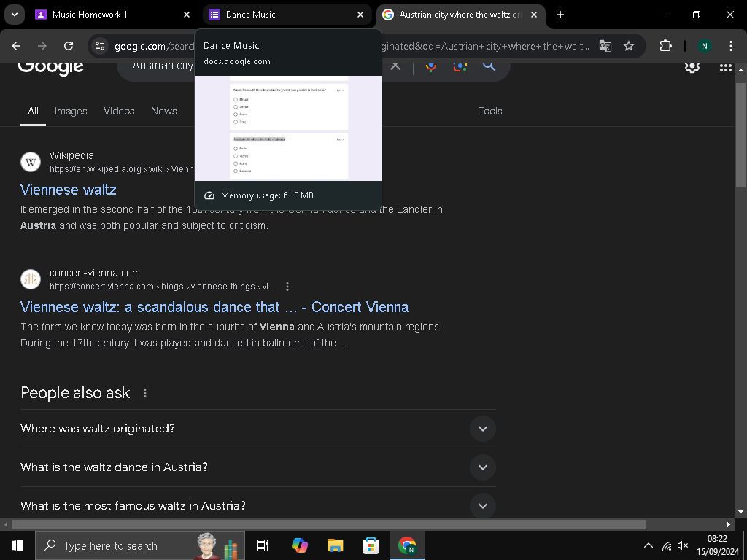Close the Music Homework 1 tab
Viewport: 747px width, 560px height.
point(187,15)
